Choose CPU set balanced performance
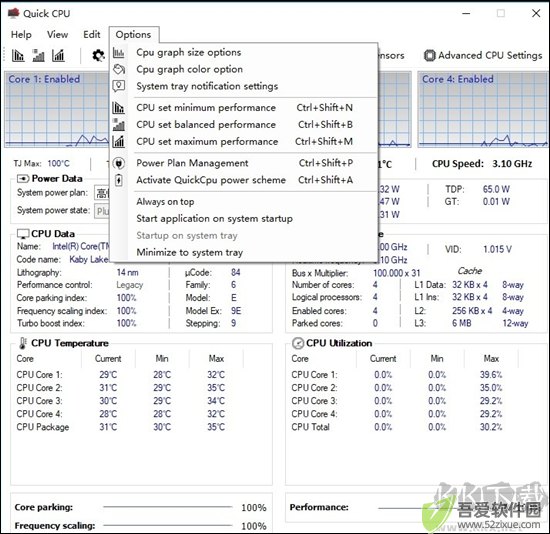The image size is (550, 534). pos(244,125)
